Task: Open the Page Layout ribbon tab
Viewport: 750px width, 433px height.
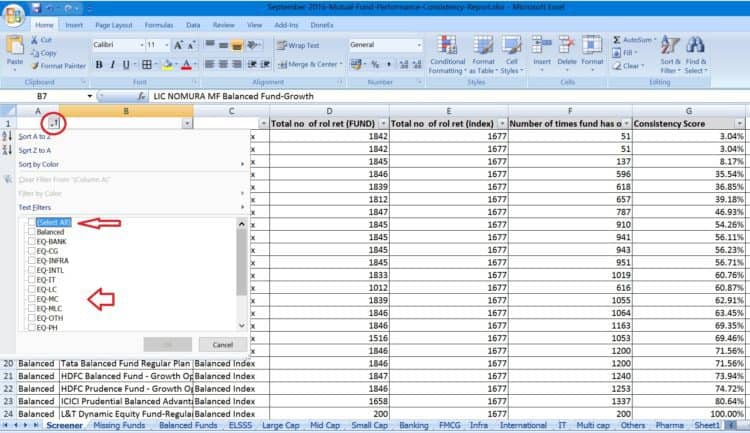Action: coord(113,25)
